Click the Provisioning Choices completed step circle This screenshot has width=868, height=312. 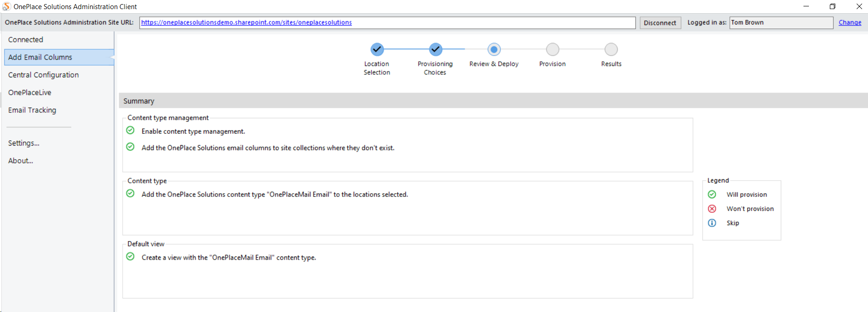click(435, 49)
